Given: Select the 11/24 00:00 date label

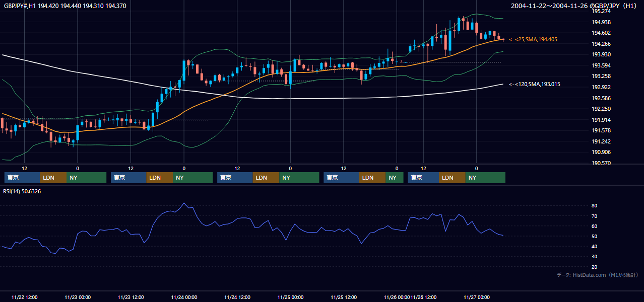Looking at the screenshot, I should (184, 297).
